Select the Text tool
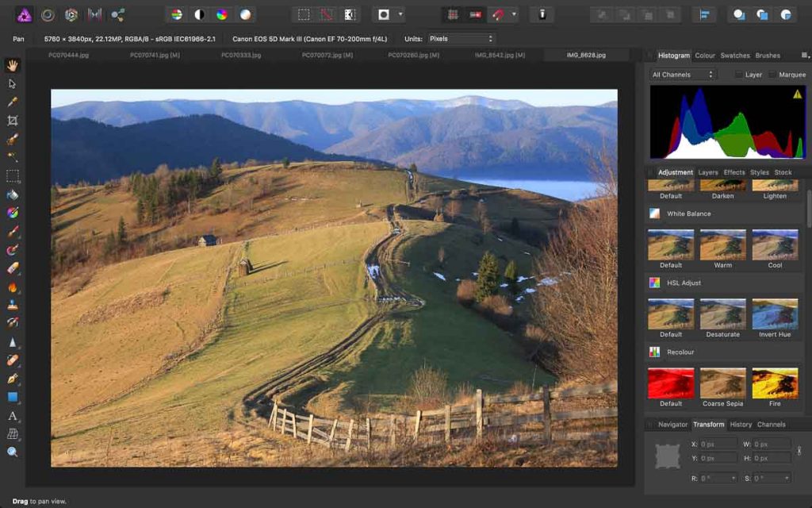The width and height of the screenshot is (812, 508). [x=13, y=415]
